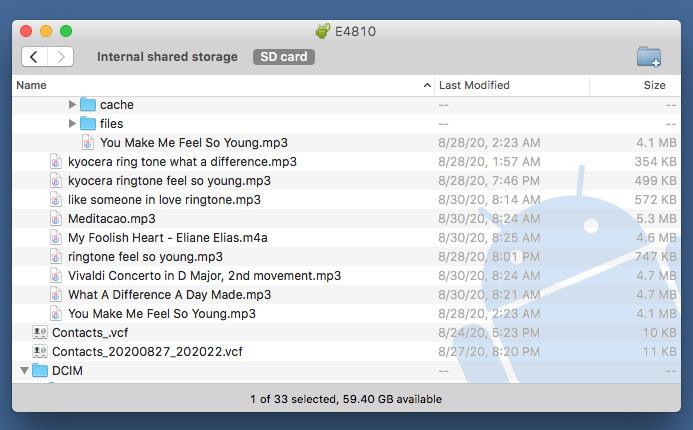Sort by the Last Modified column header
Screen dimensions: 693x430
(474, 86)
